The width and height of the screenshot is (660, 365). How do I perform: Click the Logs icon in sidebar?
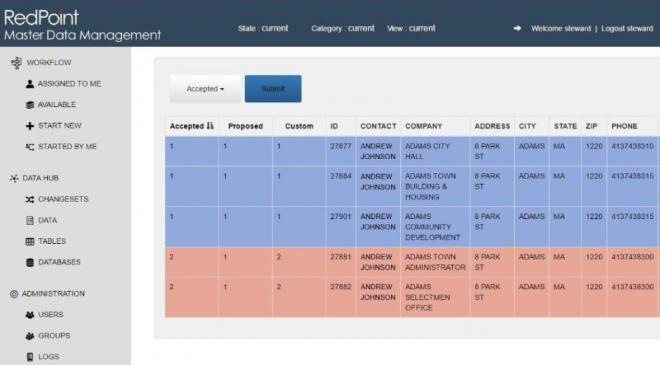29,357
